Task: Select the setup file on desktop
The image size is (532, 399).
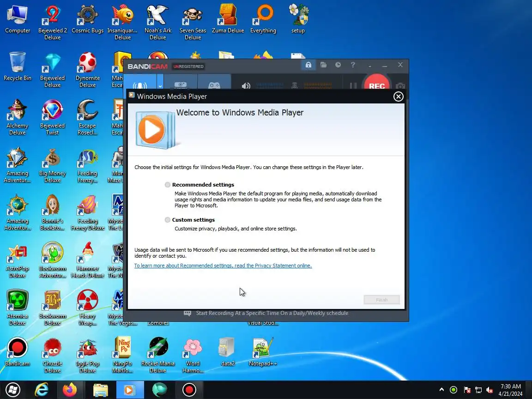Action: coord(298,18)
